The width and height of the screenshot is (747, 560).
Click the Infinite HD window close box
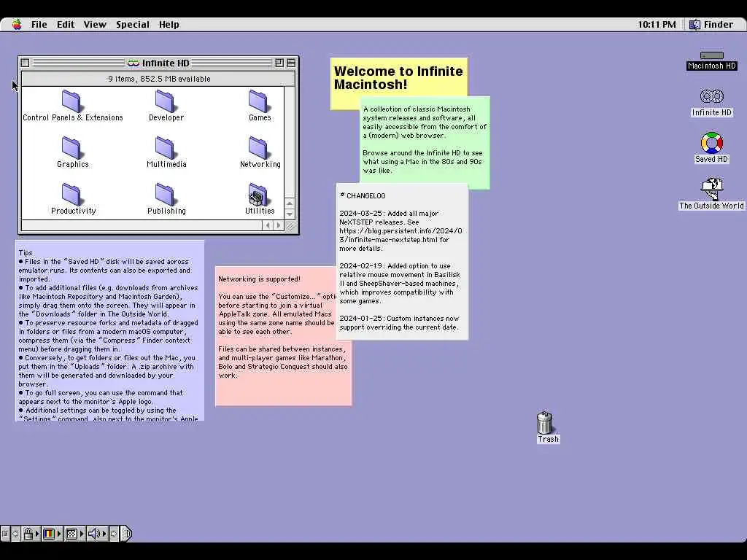coord(26,63)
